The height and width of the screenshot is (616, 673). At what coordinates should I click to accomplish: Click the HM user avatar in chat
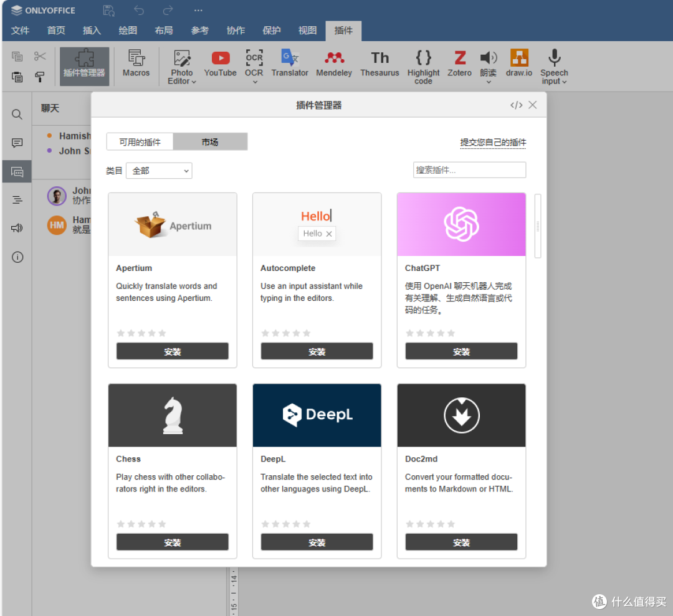coord(57,225)
